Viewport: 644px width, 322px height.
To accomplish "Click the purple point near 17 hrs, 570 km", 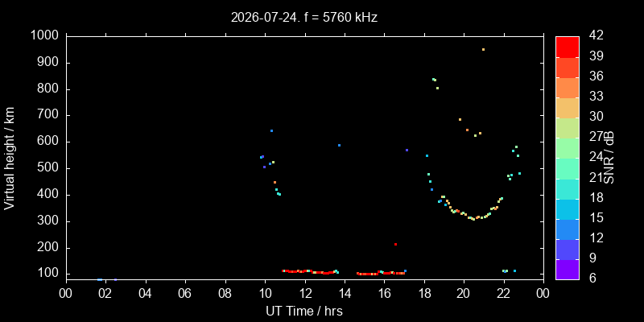I will tap(407, 151).
